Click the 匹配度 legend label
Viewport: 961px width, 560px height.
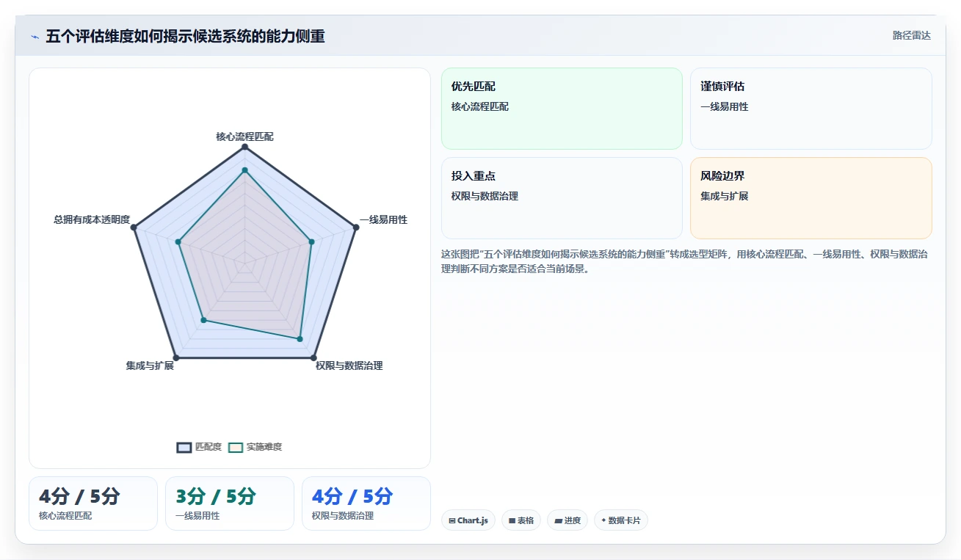(208, 447)
